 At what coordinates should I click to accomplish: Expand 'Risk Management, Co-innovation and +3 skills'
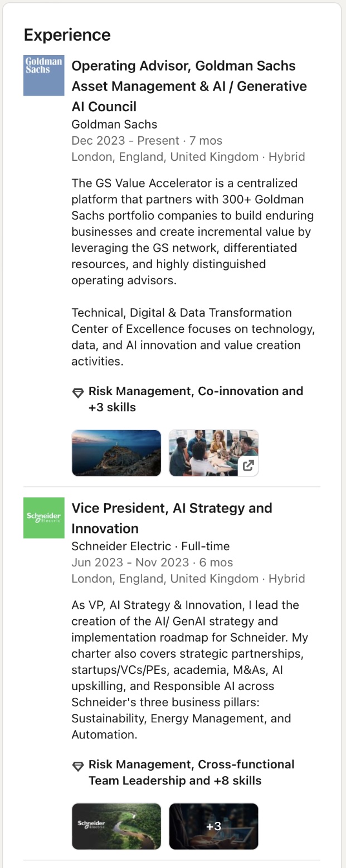click(195, 399)
